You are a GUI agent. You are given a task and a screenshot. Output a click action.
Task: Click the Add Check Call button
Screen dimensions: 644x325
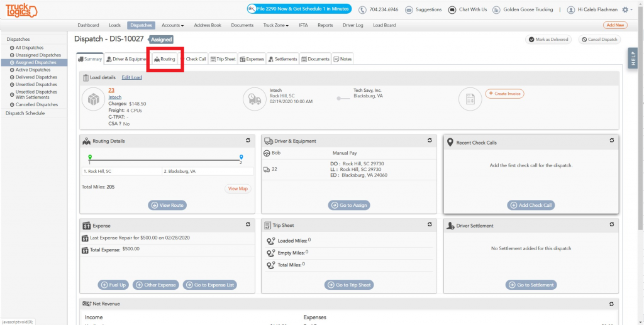point(531,205)
